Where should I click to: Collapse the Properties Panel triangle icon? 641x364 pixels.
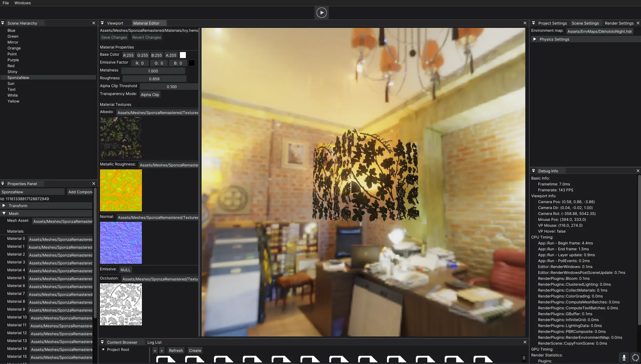pos(3,184)
